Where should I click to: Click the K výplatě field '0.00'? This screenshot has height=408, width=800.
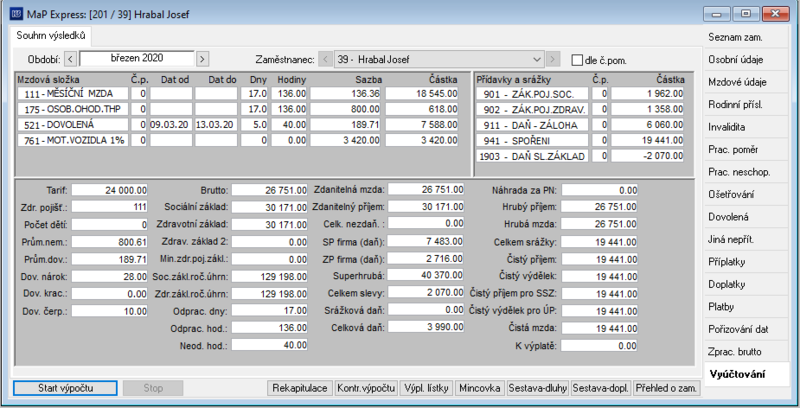pyautogui.click(x=599, y=346)
